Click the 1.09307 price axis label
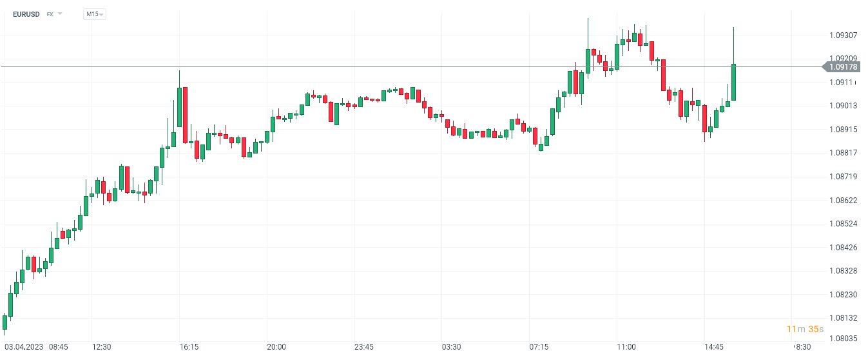 tap(843, 35)
